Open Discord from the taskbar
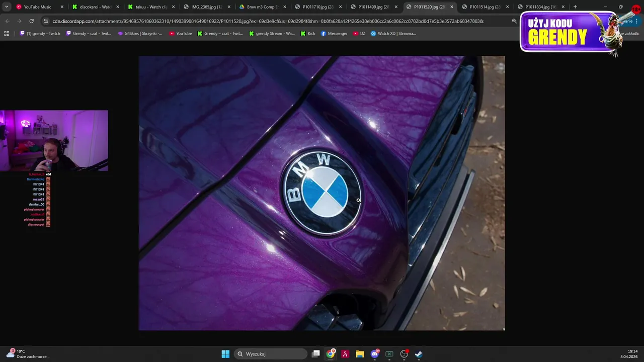This screenshot has width=644, height=362. (374, 354)
